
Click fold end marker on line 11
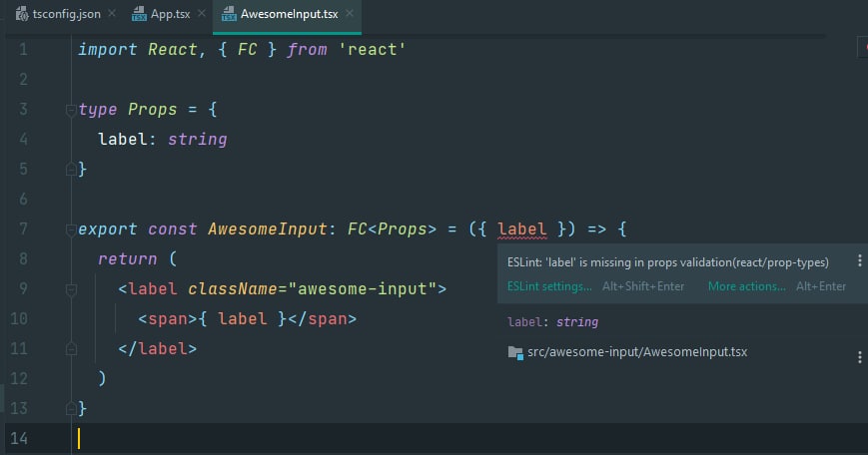(x=71, y=349)
